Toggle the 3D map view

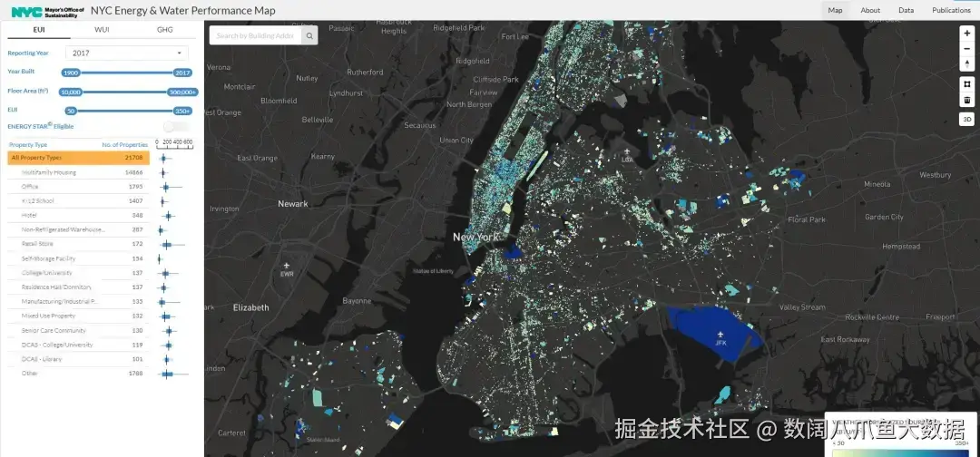click(x=967, y=120)
